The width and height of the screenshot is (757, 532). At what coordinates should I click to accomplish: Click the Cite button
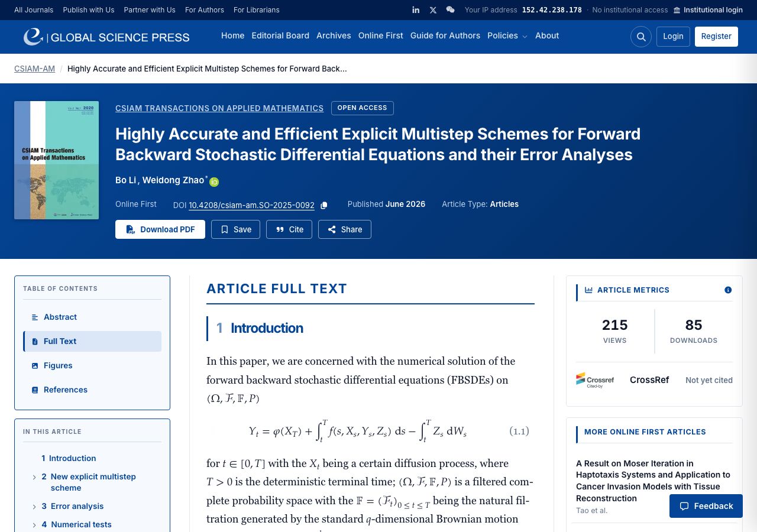[x=289, y=229]
